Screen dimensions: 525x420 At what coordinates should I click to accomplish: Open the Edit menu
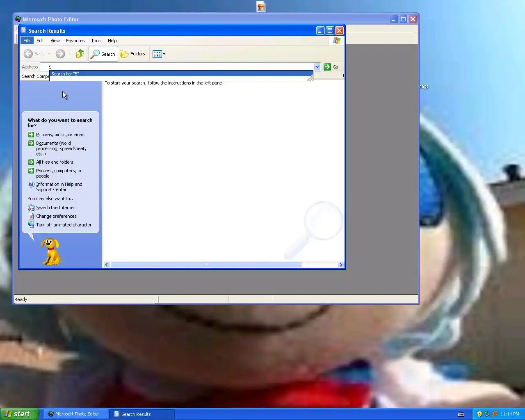tap(40, 41)
